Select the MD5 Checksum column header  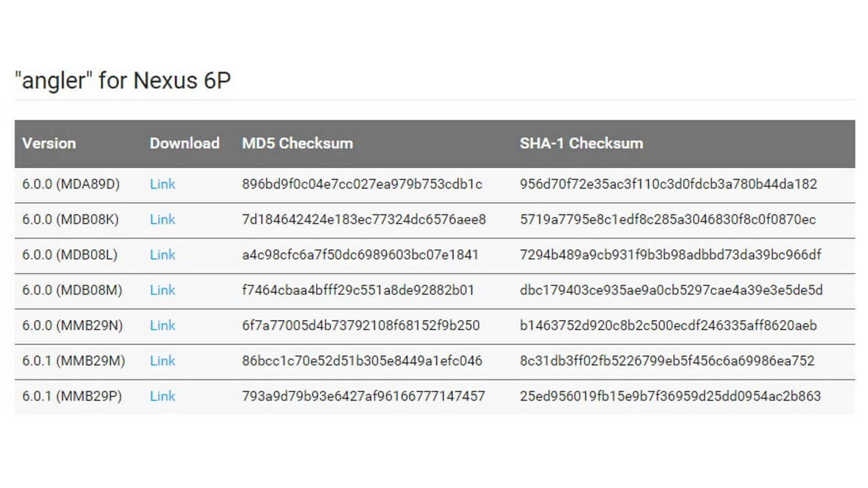(x=297, y=143)
